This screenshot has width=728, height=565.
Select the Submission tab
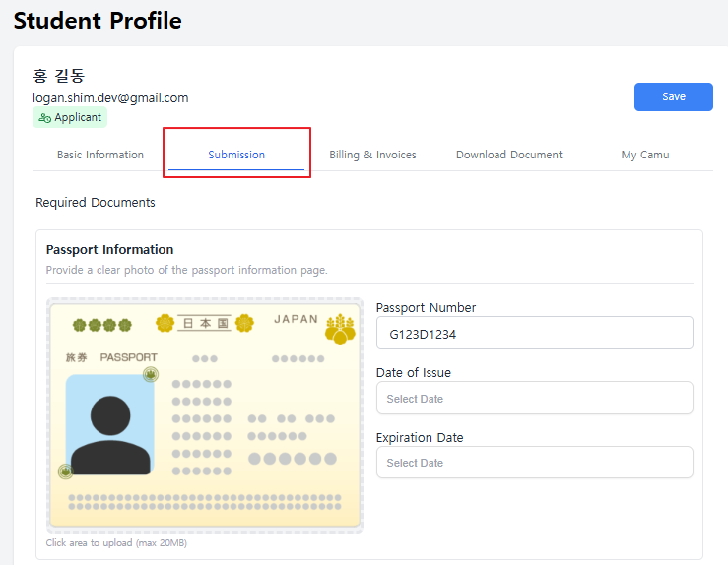236,155
